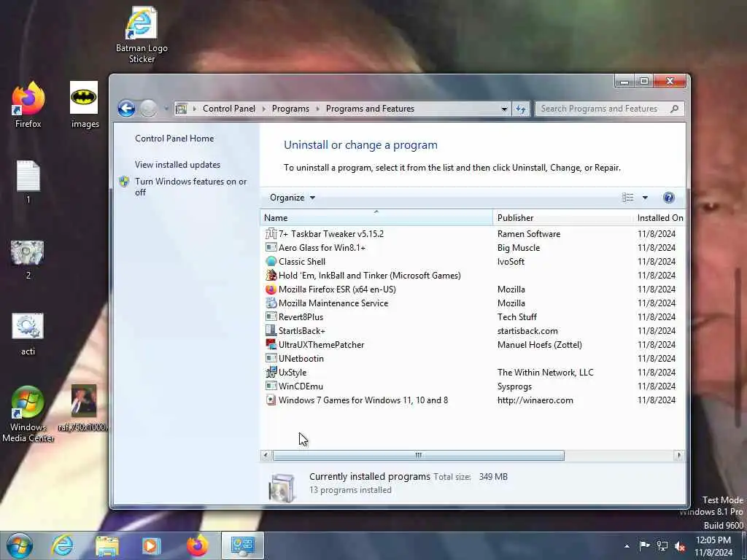Open the recent pages dropdown arrow
Image resolution: width=747 pixels, height=560 pixels.
(x=166, y=109)
